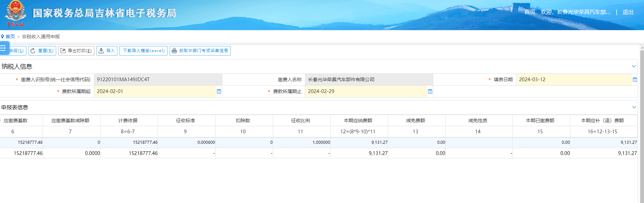Open calendar icon for 费款所属期止
The width and height of the screenshot is (644, 203).
(x=430, y=91)
